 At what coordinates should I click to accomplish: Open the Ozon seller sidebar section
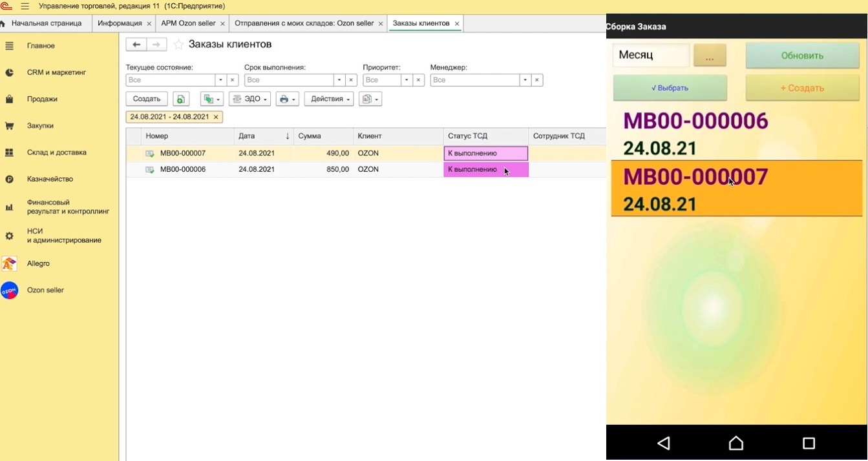point(45,291)
